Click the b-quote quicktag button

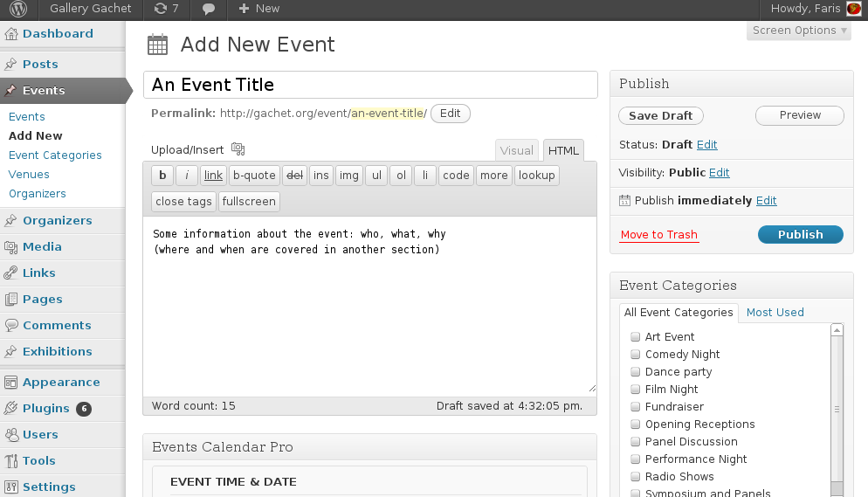tap(254, 176)
